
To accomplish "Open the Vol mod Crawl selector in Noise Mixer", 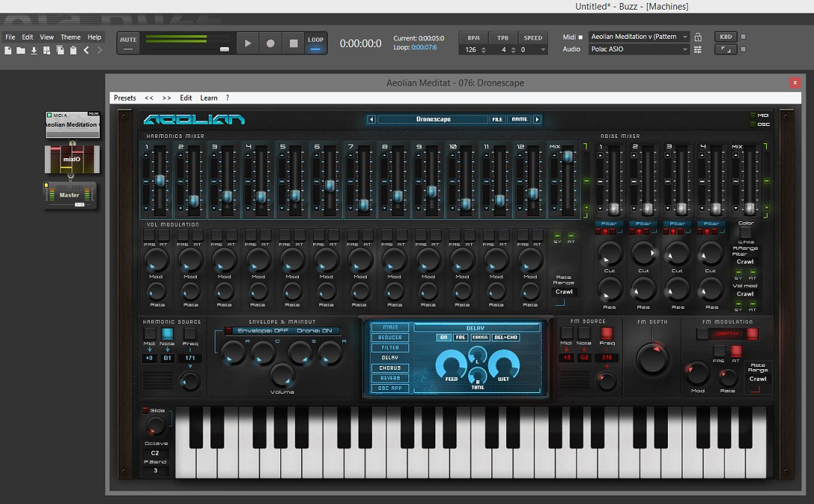I will [745, 294].
